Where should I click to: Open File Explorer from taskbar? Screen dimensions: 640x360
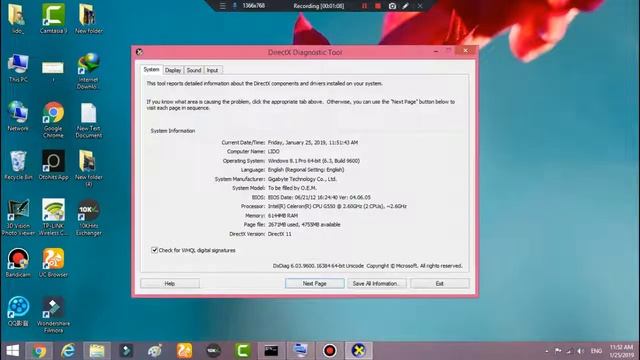click(x=97, y=351)
